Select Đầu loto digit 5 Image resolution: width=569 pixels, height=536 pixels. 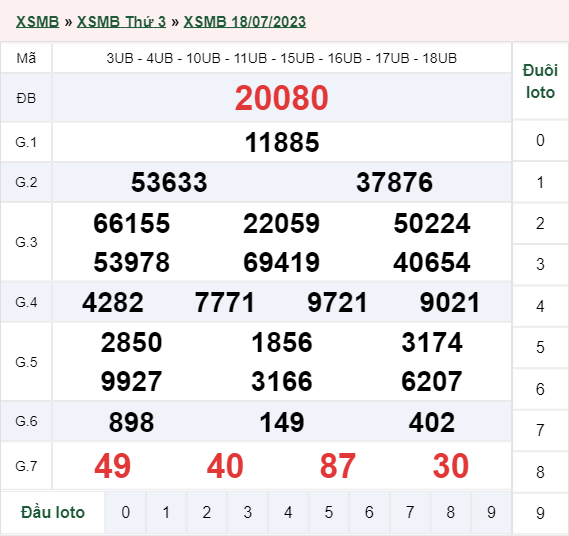(329, 512)
